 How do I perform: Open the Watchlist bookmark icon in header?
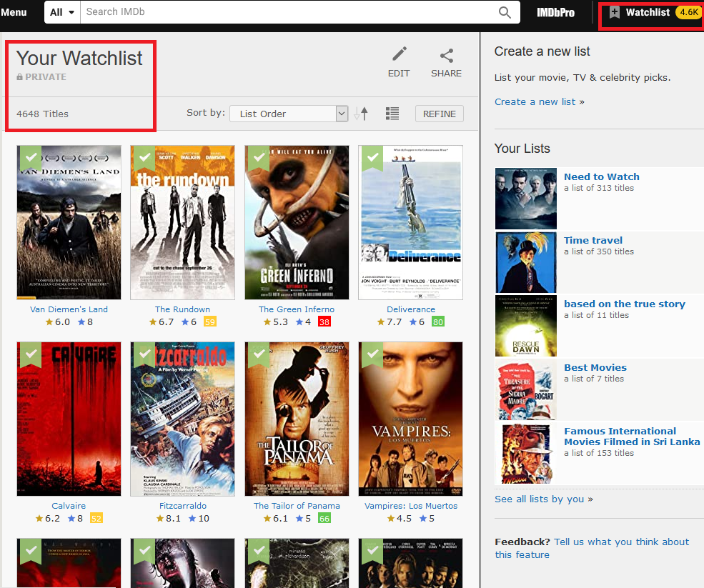pos(614,12)
